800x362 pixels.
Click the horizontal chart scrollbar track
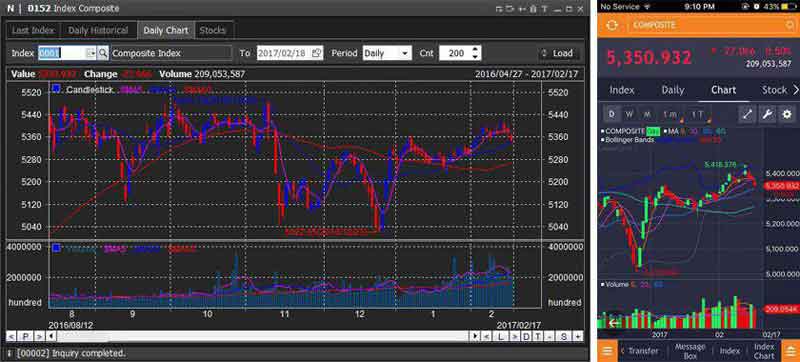tap(263, 337)
